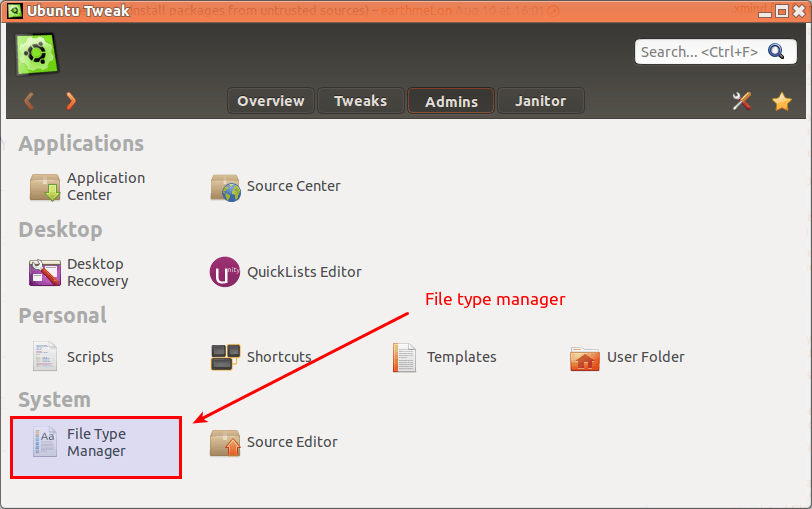812x509 pixels.
Task: Click the Source Center globe icon
Action: pyautogui.click(x=225, y=187)
